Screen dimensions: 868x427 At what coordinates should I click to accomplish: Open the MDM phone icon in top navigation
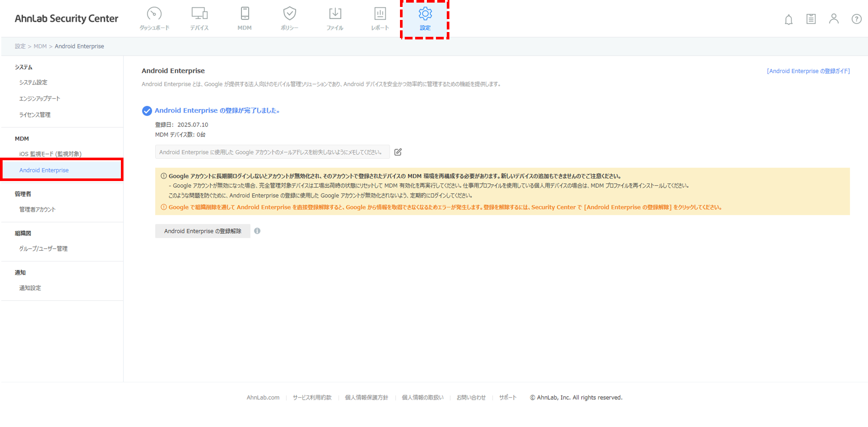tap(245, 13)
